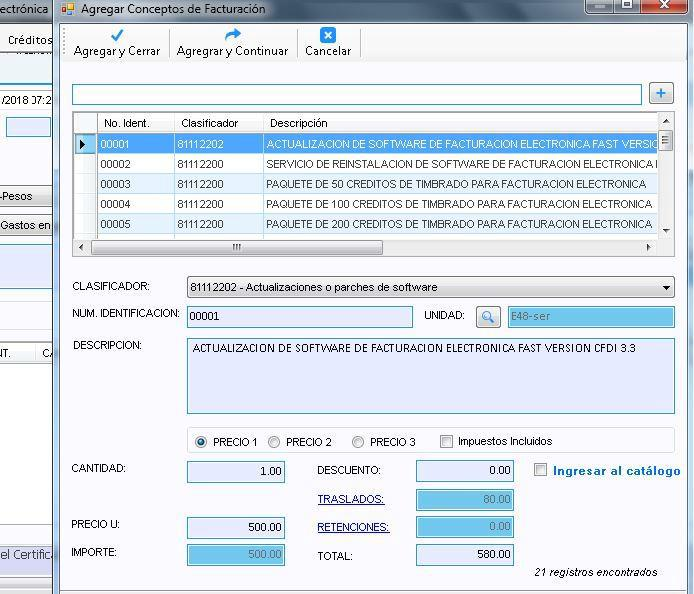This screenshot has width=694, height=594.
Task: Click the horizontal scrollbar thumb
Action: tap(237, 247)
